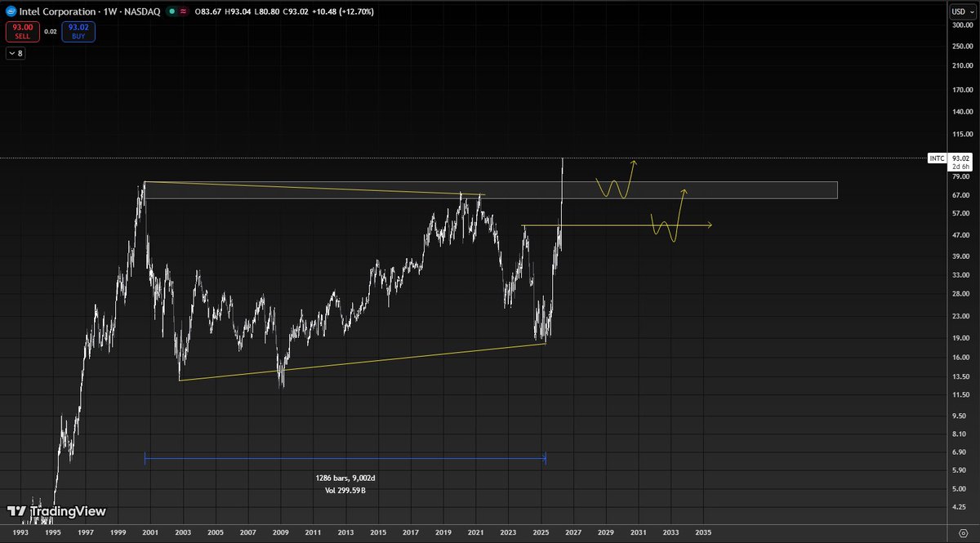This screenshot has width=980, height=543.
Task: Click the 2d 6h bar countdown label
Action: 960,166
